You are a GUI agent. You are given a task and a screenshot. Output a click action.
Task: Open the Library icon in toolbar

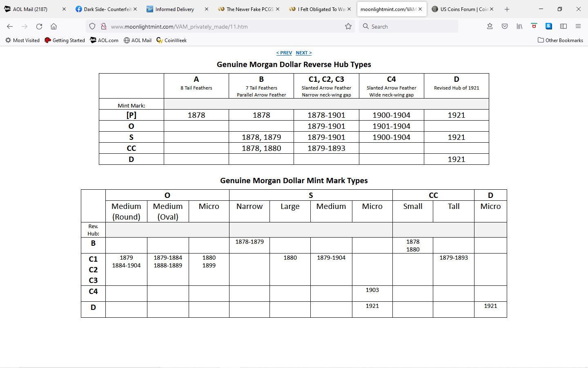point(519,26)
